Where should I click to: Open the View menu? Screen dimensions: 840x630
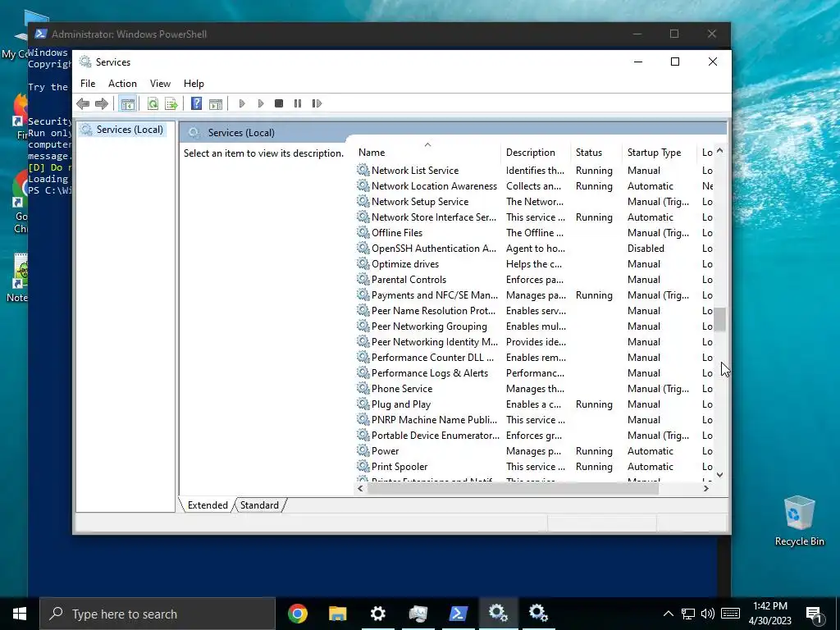tap(160, 84)
